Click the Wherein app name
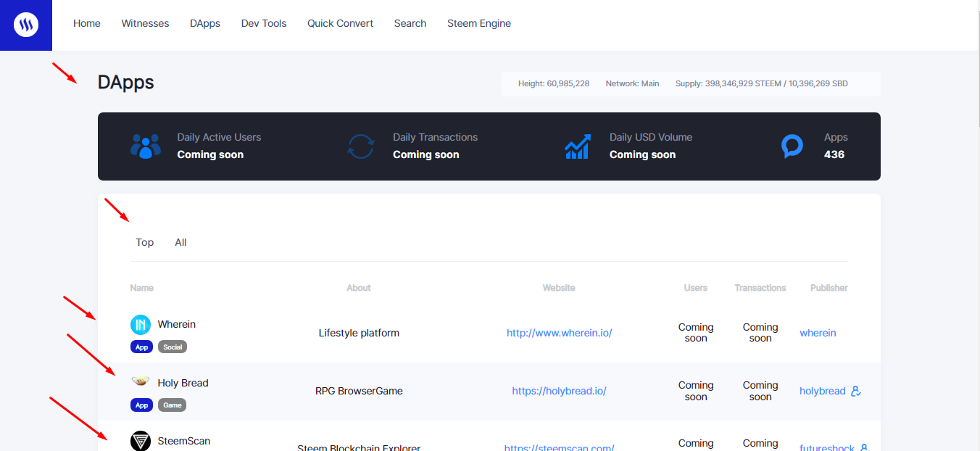Screen dimensions: 980x451 coord(177,324)
